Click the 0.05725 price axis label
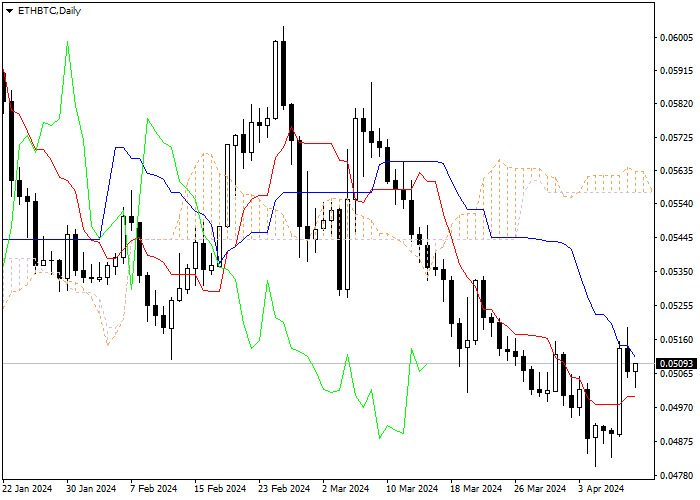Screen dimensions: 700x500 [x=677, y=138]
